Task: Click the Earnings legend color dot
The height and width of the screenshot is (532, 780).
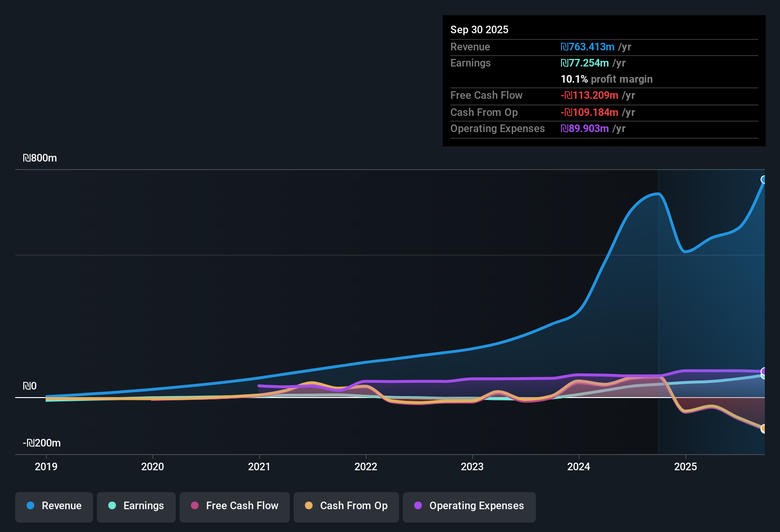Action: (x=112, y=506)
